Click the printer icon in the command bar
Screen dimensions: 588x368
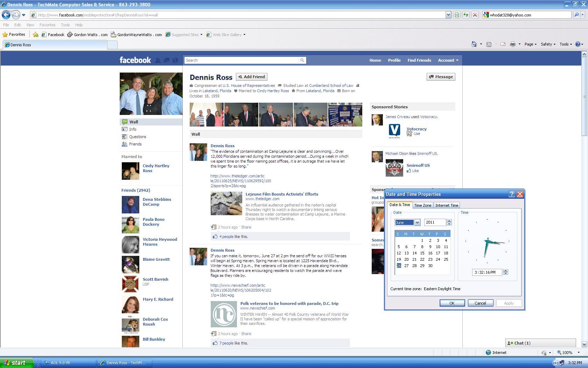pyautogui.click(x=513, y=44)
